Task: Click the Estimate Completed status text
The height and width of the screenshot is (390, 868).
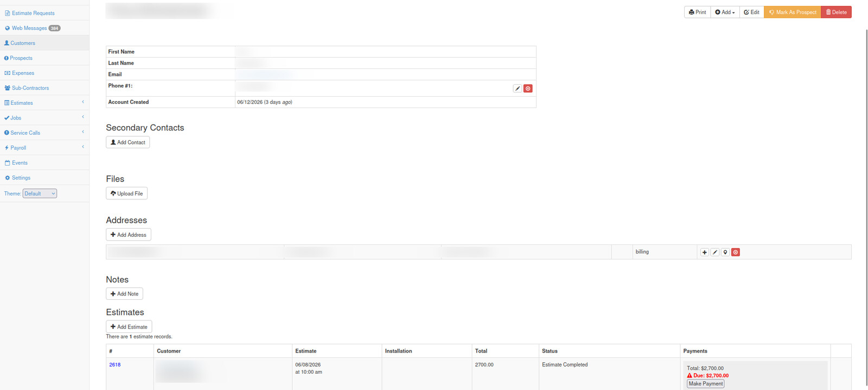Action: (565, 365)
